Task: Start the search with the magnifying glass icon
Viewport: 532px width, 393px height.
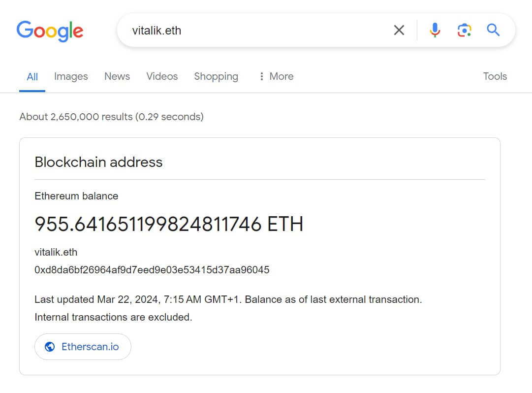Action: tap(493, 30)
